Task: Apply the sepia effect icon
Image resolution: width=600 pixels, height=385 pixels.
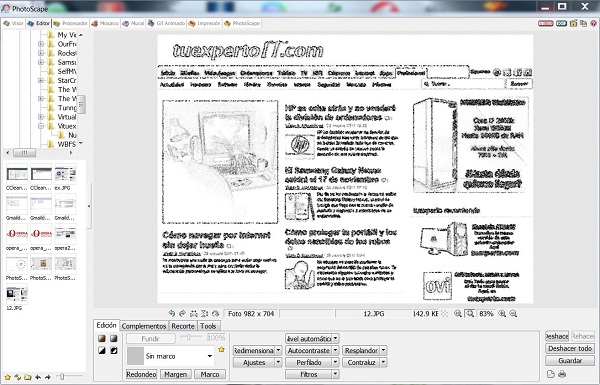Action: point(102,338)
